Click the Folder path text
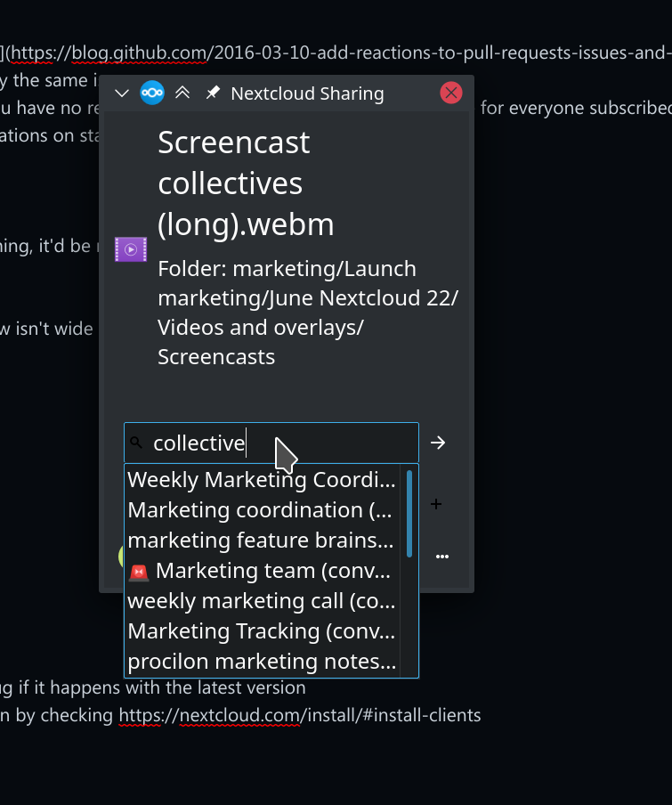672x805 pixels. [x=308, y=313]
